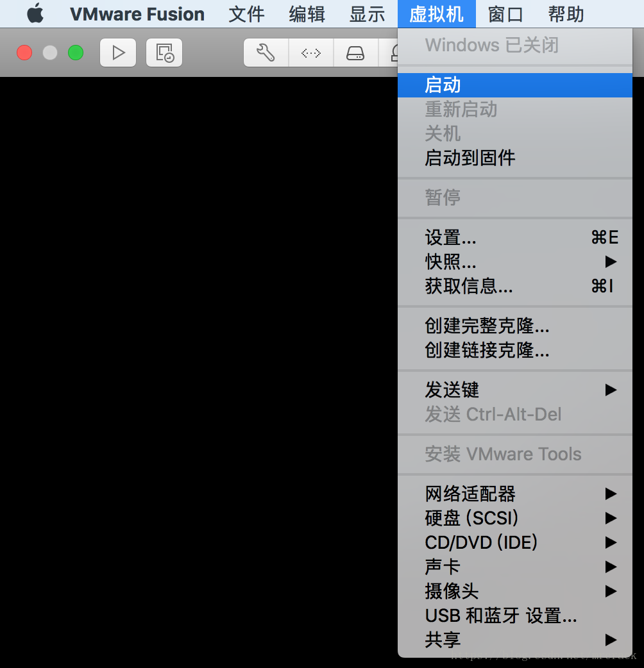
Task: Open the 文件 menu
Action: [x=246, y=14]
